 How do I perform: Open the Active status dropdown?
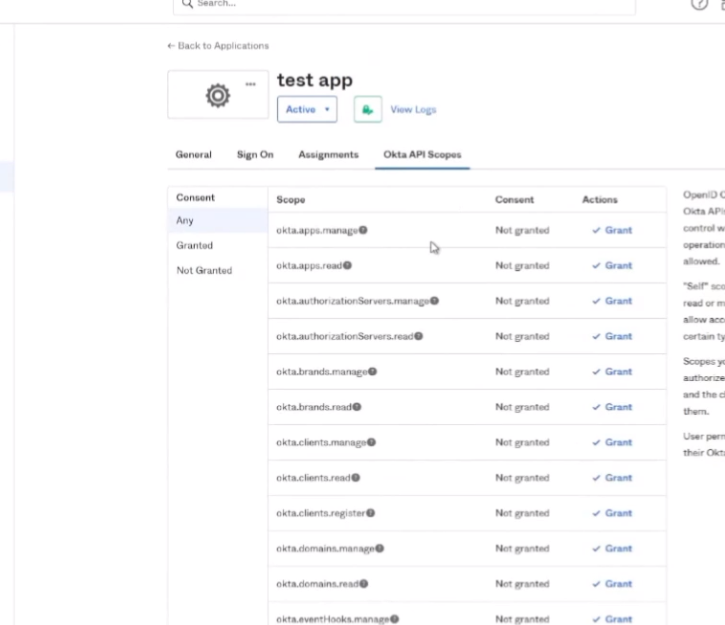pos(307,110)
